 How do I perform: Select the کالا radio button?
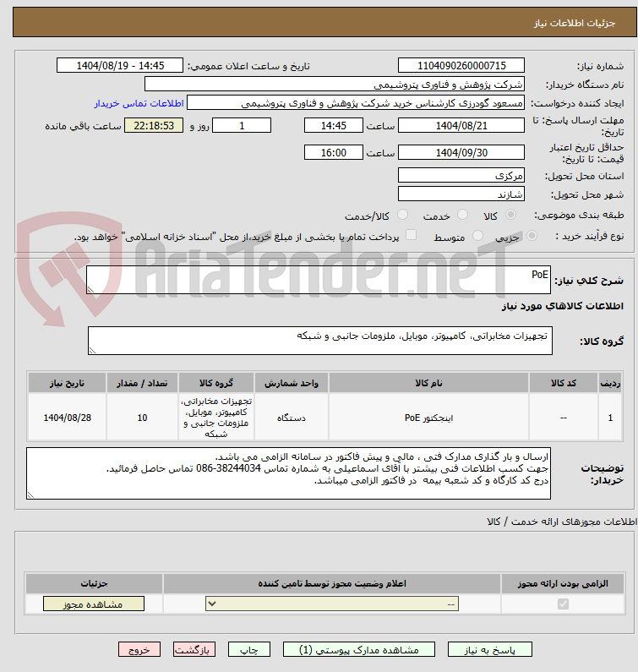pyautogui.click(x=510, y=215)
